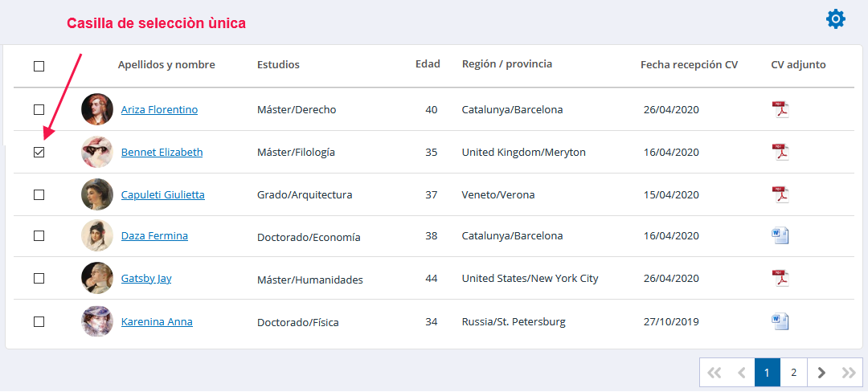
Task: Toggle the select-all header checkbox
Action: pos(39,66)
